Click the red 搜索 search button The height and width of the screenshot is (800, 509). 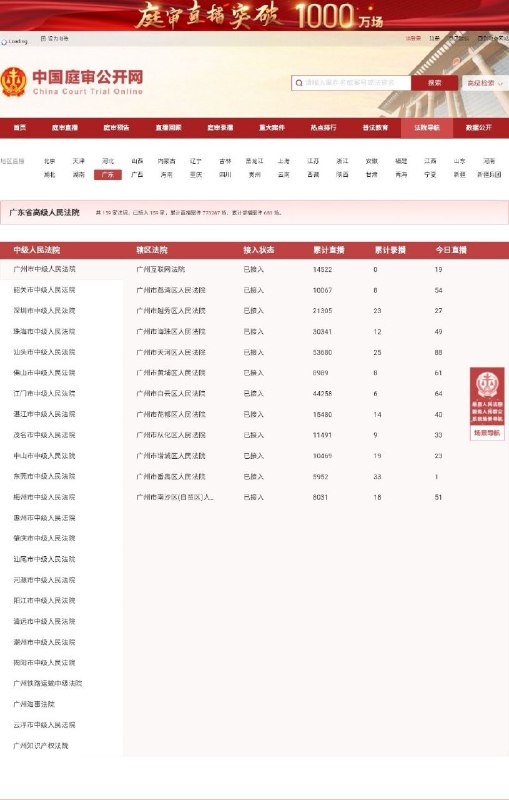click(x=435, y=83)
